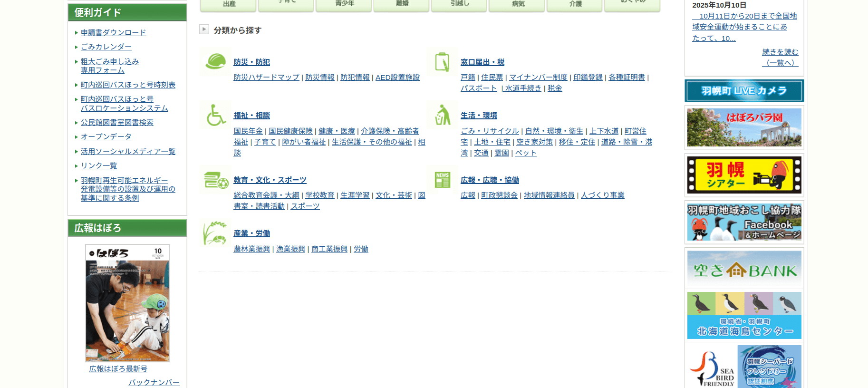
Task: Open the 空き家BANK banner
Action: click(744, 270)
